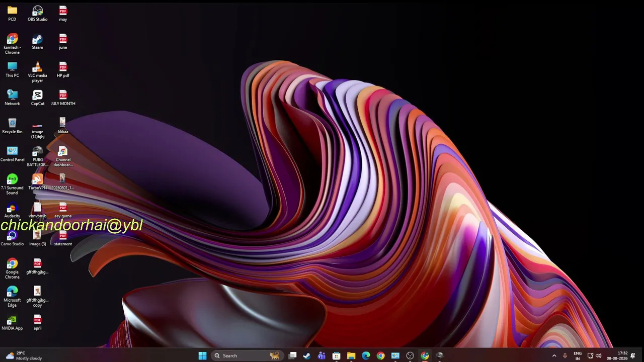Launch Google Chrome desktop shortcut
Viewport: 644px width, 362px height.
[12, 269]
